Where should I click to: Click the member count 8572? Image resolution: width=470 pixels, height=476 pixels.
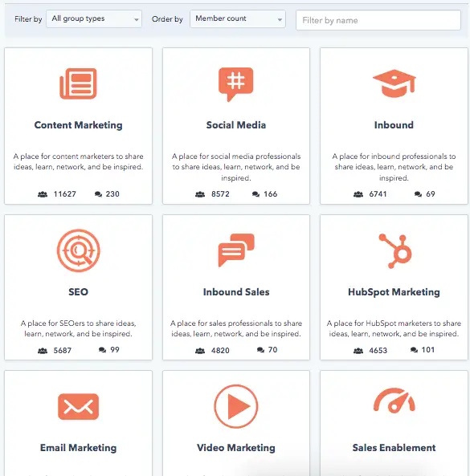(x=220, y=194)
